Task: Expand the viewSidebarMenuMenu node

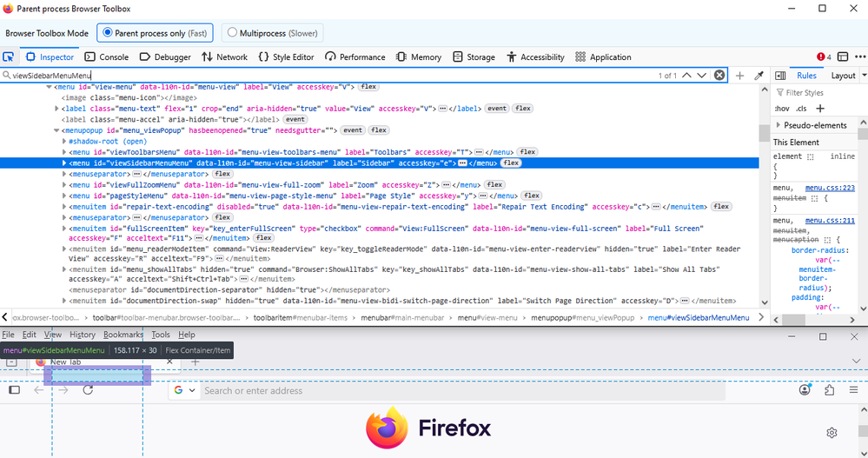Action: tap(63, 163)
